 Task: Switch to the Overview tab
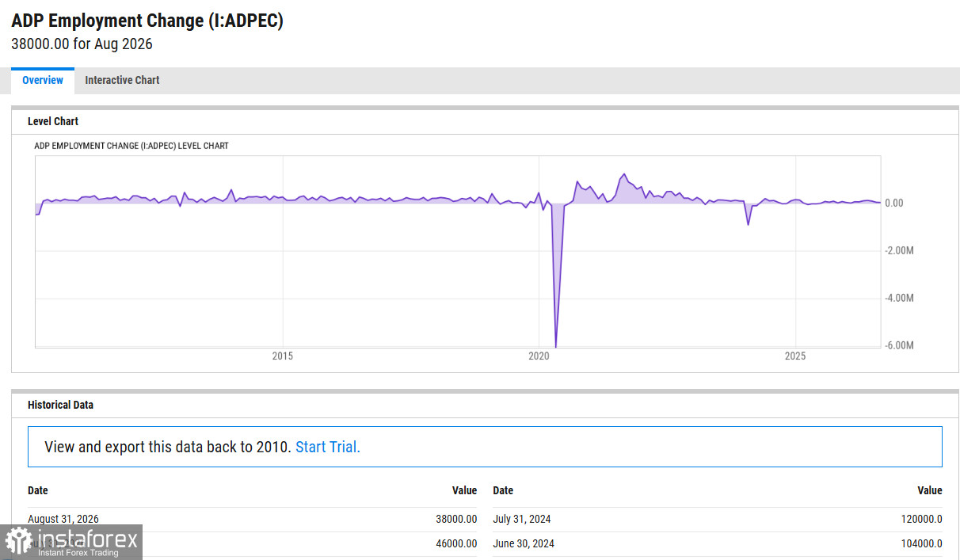[43, 80]
